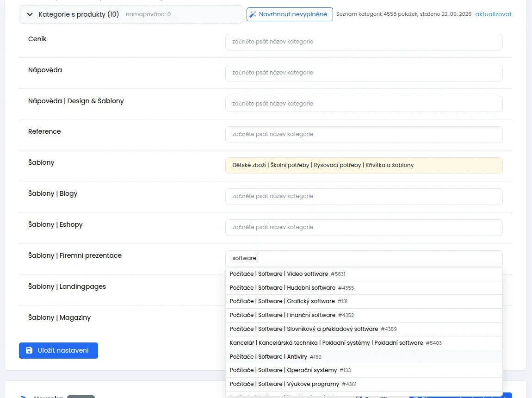
Task: Click the namapováno: 0 label
Action: point(148,14)
